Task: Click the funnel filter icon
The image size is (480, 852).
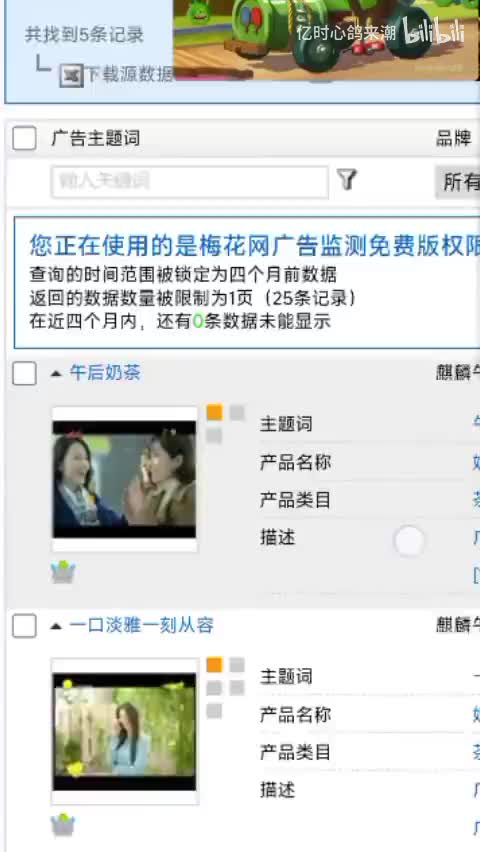Action: (346, 179)
